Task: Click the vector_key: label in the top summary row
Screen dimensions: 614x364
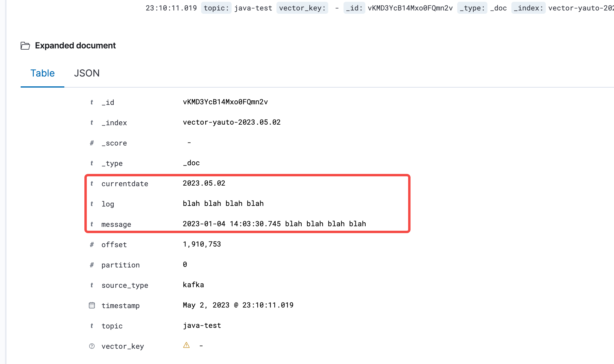Action: click(302, 8)
